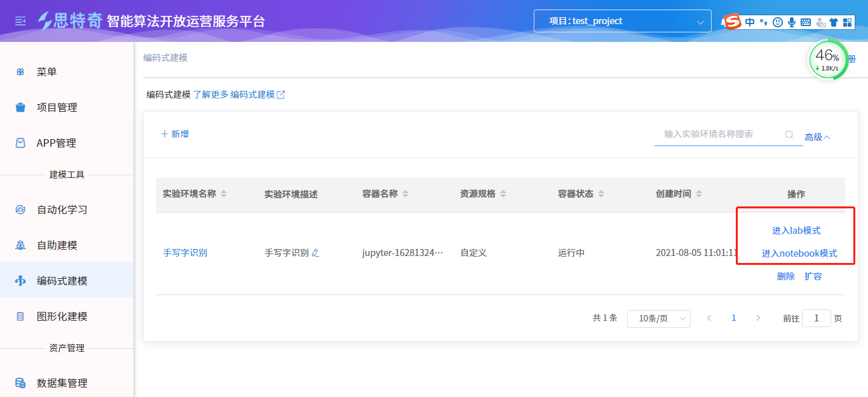The height and width of the screenshot is (397, 868).
Task: Select page 1 in pagination
Action: point(734,318)
